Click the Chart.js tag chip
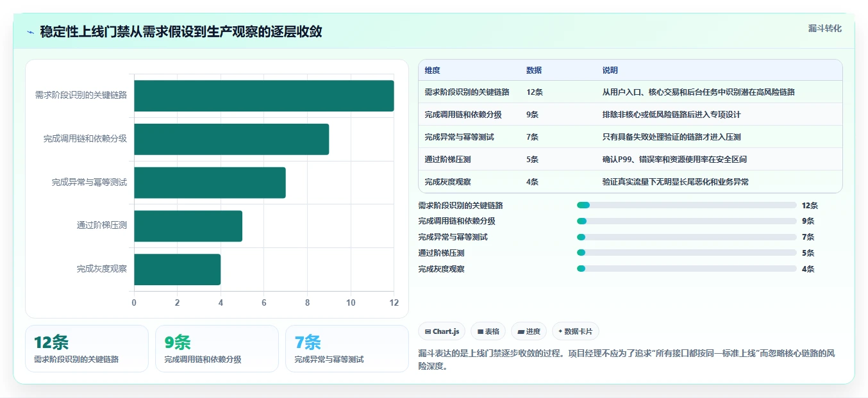 [x=442, y=331]
